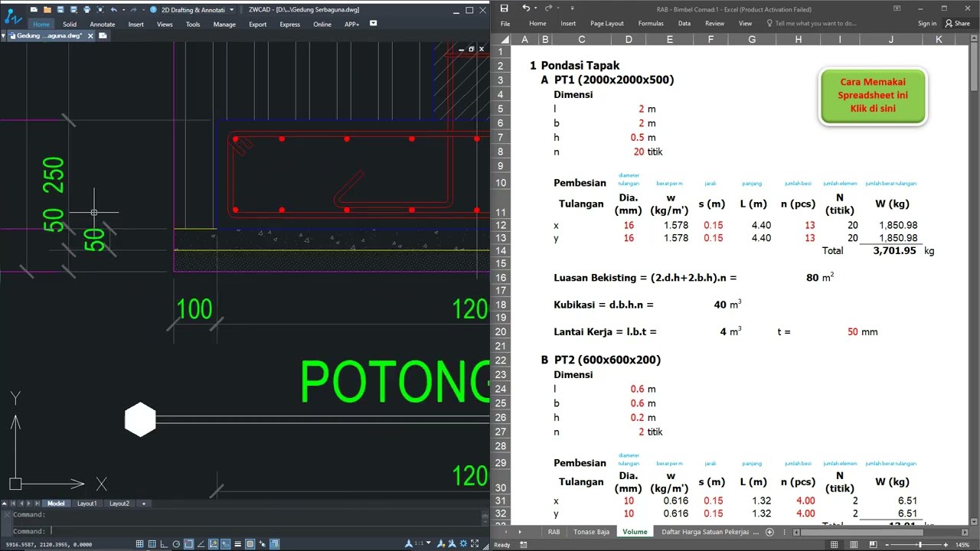Open Excel Formulas ribbon tab

[x=651, y=24]
